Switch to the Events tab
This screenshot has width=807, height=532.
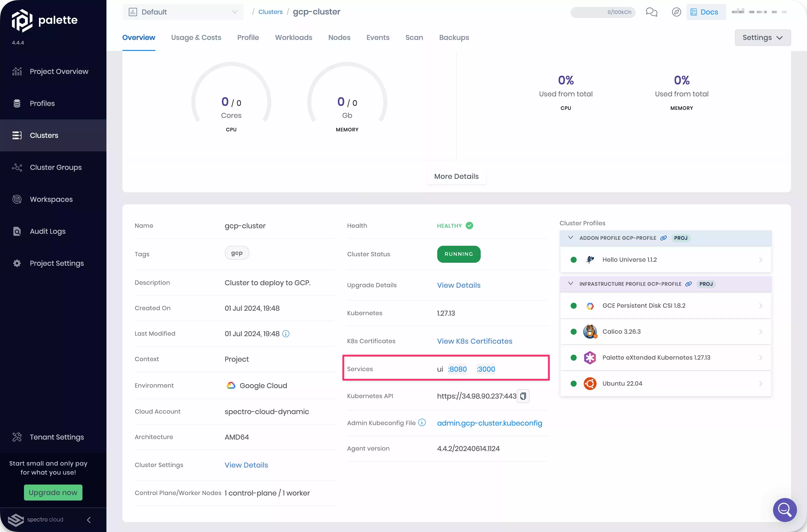[378, 37]
